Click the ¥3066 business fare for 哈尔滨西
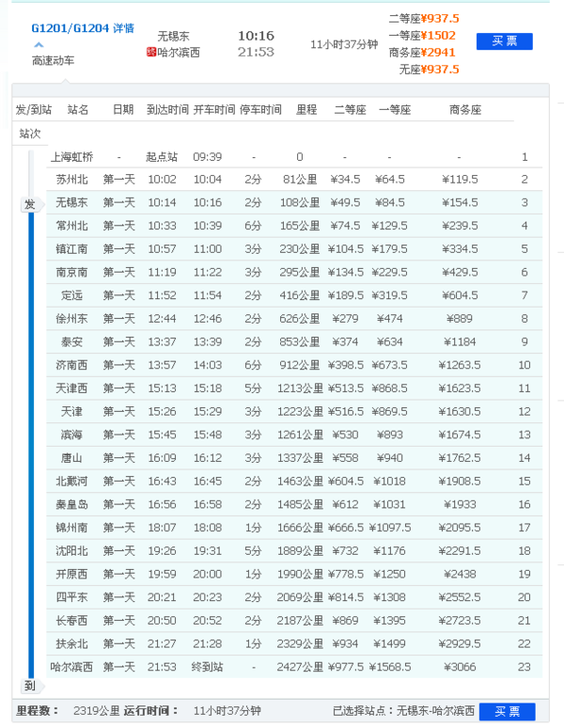This screenshot has width=564, height=728. click(460, 667)
